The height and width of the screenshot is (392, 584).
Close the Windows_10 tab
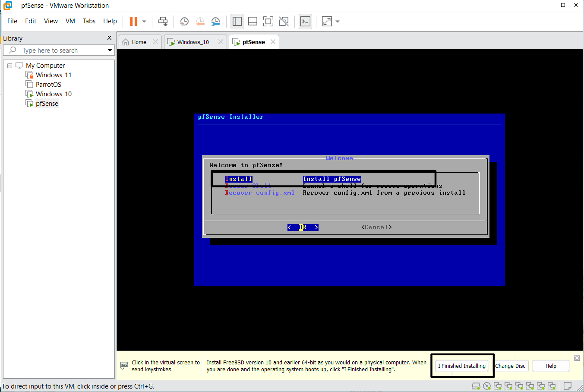coord(221,42)
